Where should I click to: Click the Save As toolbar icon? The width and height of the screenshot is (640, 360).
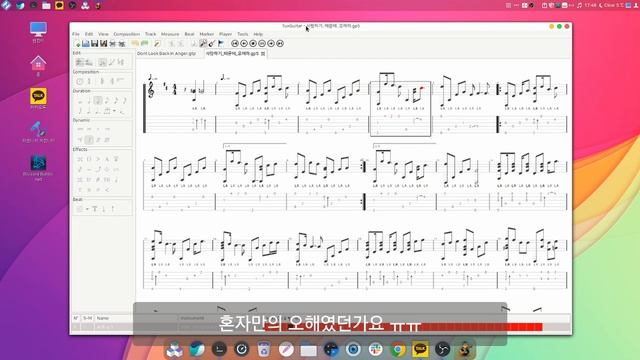click(104, 44)
